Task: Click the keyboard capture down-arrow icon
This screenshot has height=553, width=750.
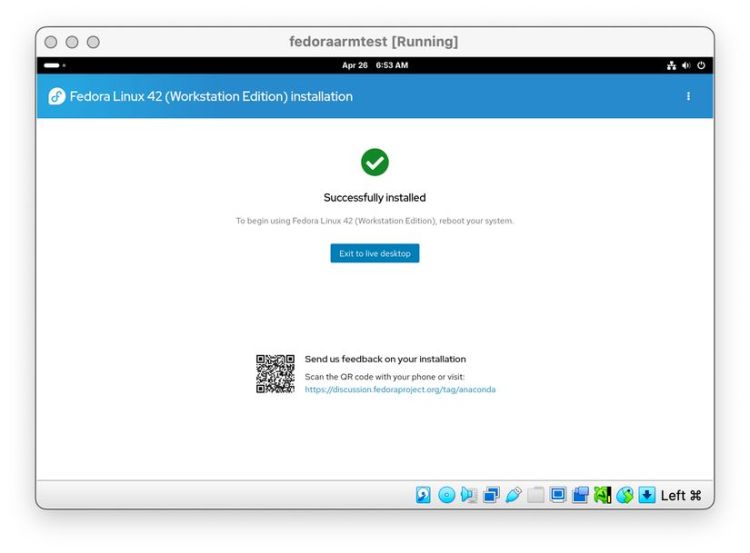Action: click(647, 495)
